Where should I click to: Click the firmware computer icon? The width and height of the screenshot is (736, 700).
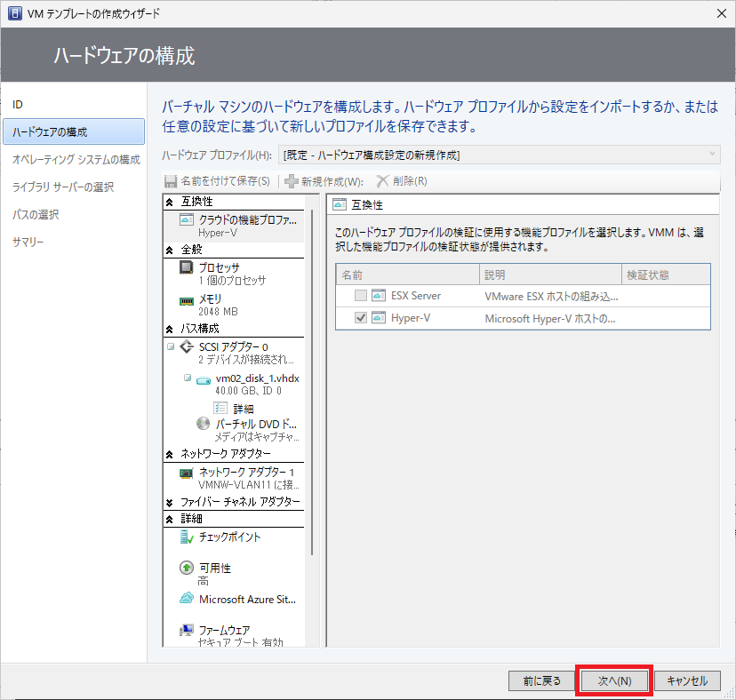[187, 630]
